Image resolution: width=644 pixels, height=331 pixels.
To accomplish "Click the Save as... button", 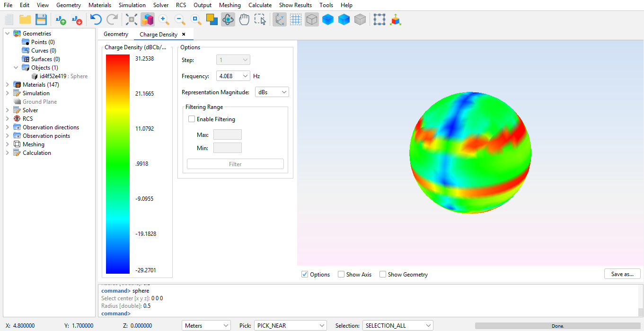I will coord(622,274).
